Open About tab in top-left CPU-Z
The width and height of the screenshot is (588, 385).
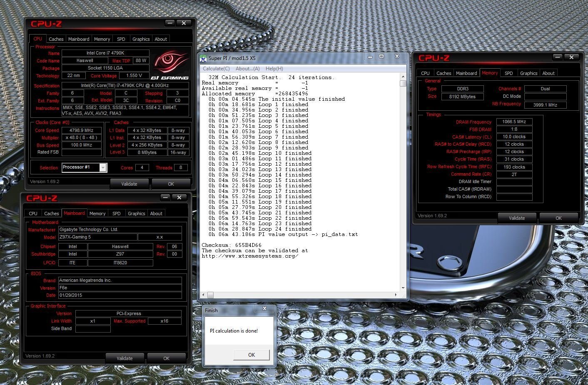[x=161, y=39]
